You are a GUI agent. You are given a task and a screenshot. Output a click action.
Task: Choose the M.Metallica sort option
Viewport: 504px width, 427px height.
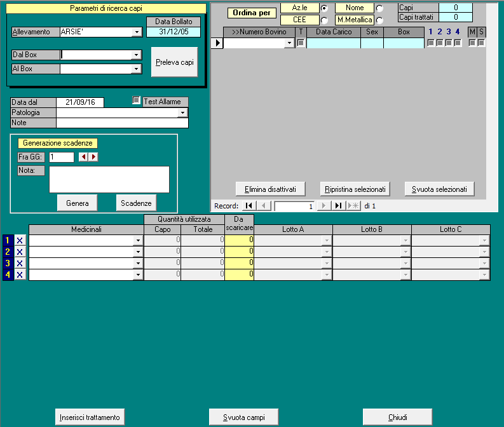[x=379, y=20]
